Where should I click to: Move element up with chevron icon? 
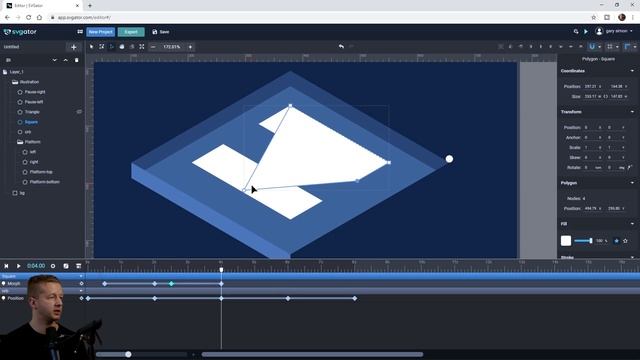(x=65, y=60)
